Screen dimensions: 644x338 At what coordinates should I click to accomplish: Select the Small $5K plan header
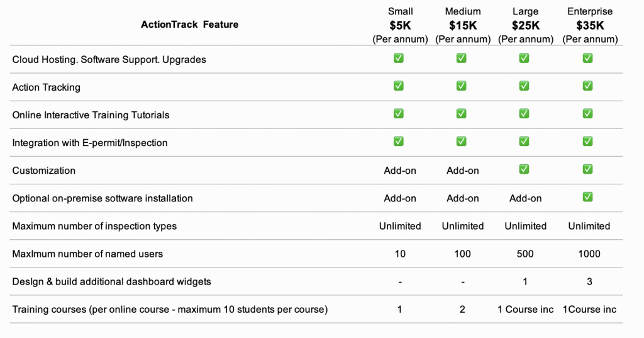(x=400, y=25)
